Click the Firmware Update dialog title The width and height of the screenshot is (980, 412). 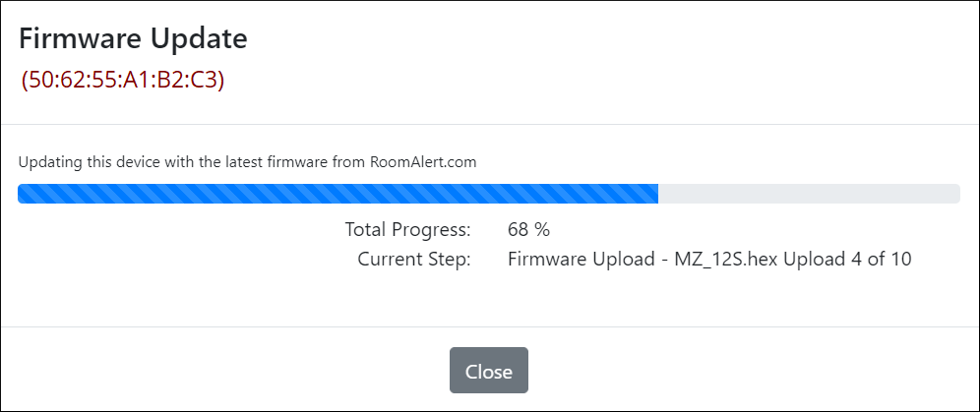tap(133, 39)
